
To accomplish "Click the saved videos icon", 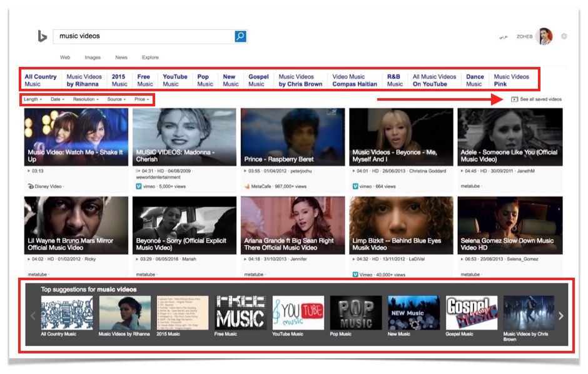I will [514, 99].
